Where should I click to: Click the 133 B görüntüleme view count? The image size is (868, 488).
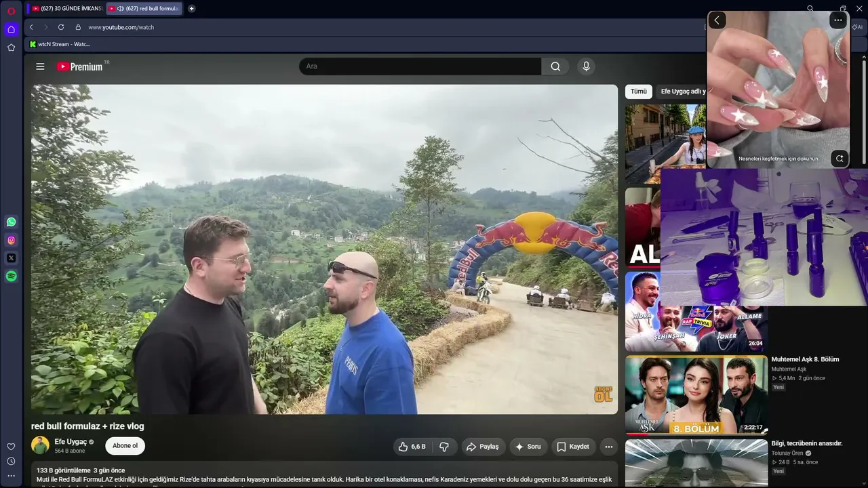pyautogui.click(x=63, y=470)
